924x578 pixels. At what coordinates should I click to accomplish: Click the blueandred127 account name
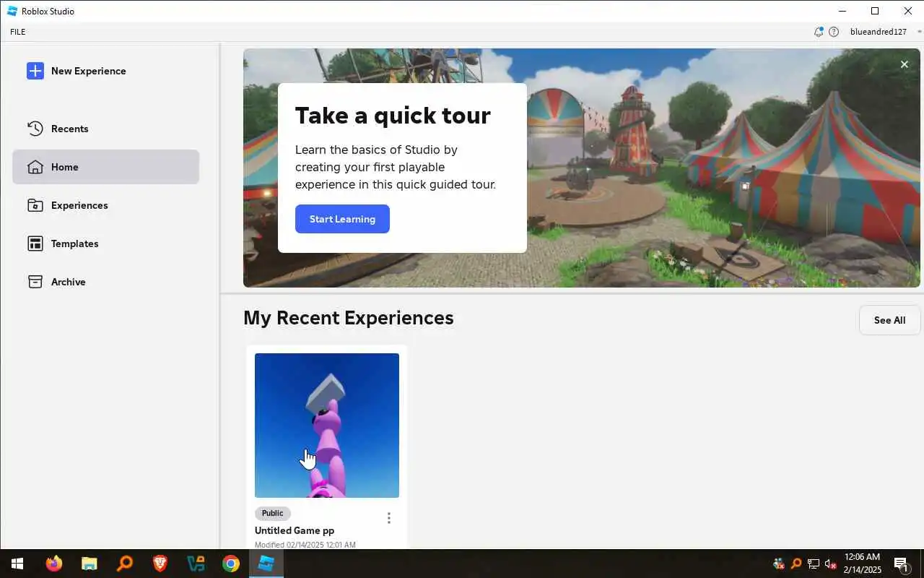tap(879, 32)
